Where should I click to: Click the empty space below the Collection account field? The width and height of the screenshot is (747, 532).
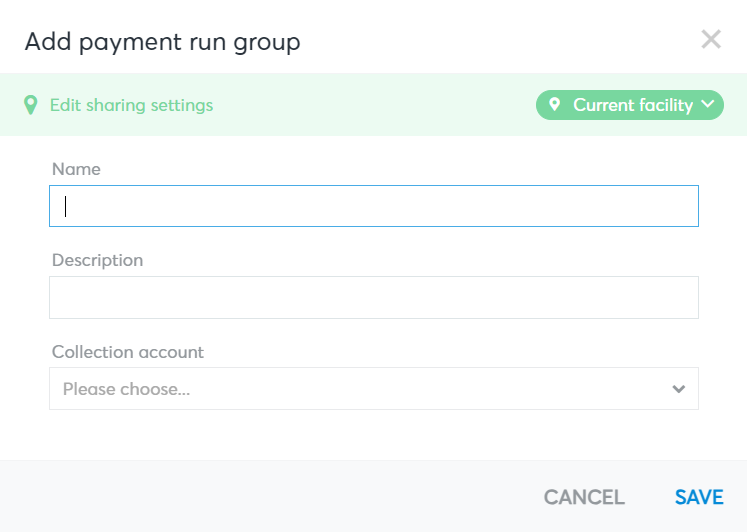point(374,434)
